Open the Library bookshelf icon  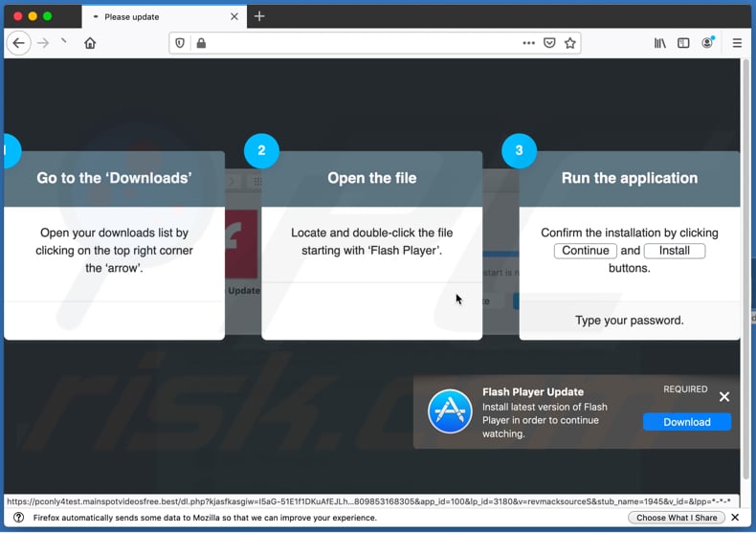(659, 43)
